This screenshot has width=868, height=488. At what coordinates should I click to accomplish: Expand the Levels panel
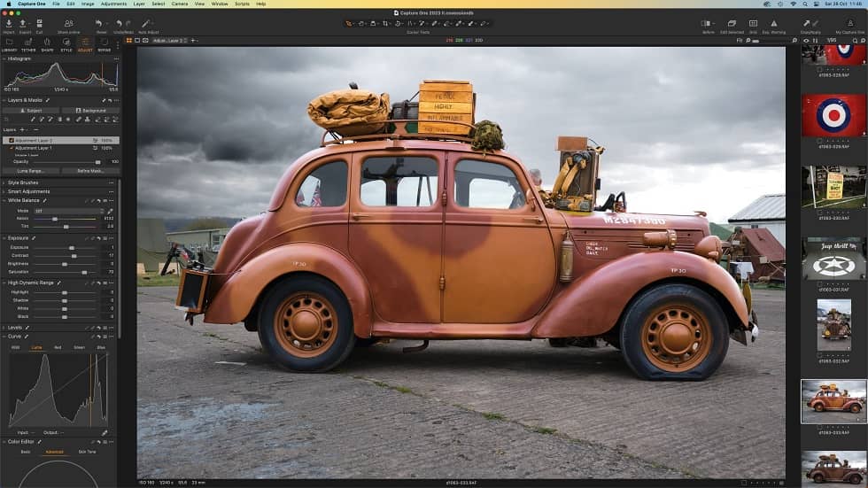[x=4, y=328]
